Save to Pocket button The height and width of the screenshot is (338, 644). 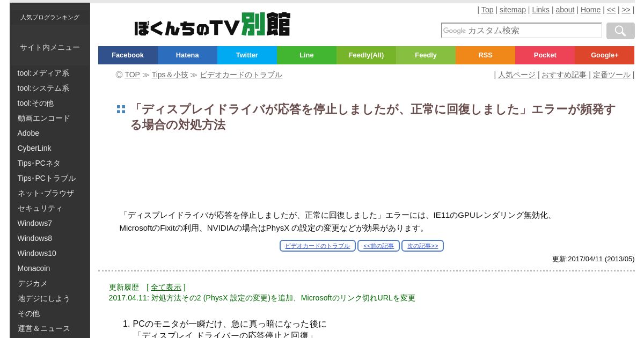coord(545,55)
